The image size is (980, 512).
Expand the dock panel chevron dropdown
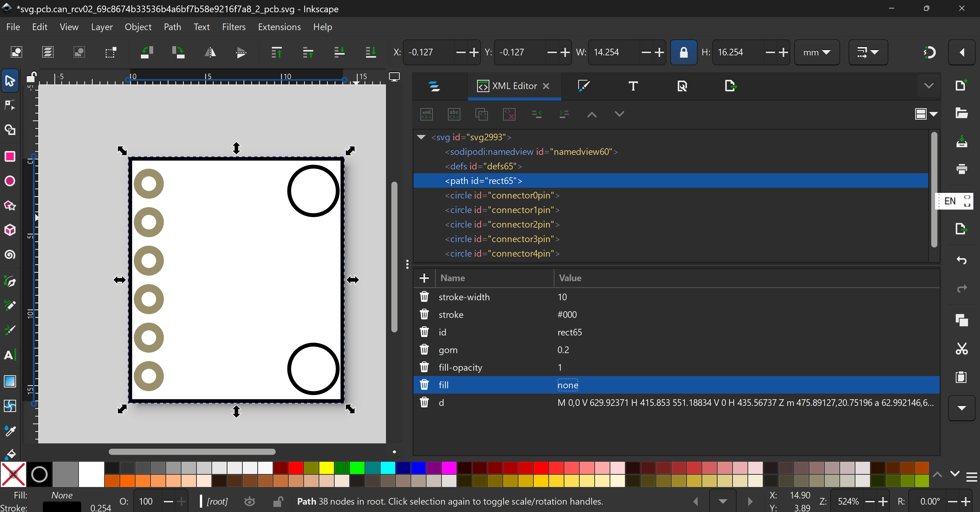(929, 86)
